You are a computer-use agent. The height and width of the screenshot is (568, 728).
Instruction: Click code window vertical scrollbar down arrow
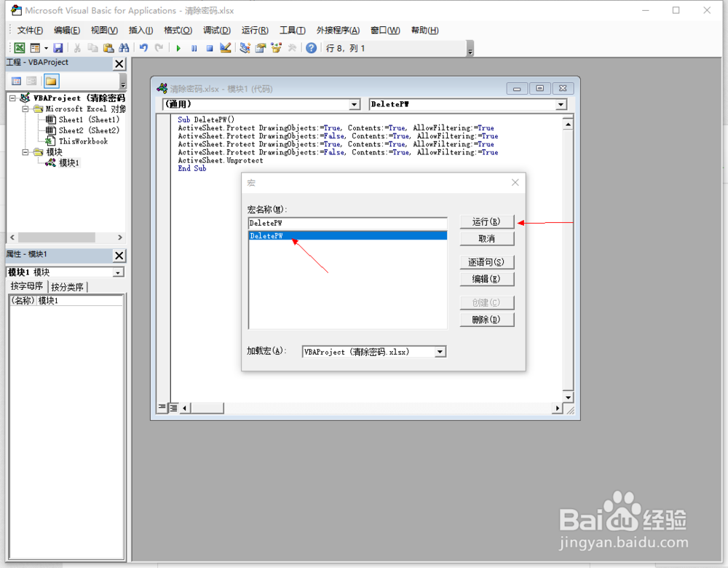(568, 398)
